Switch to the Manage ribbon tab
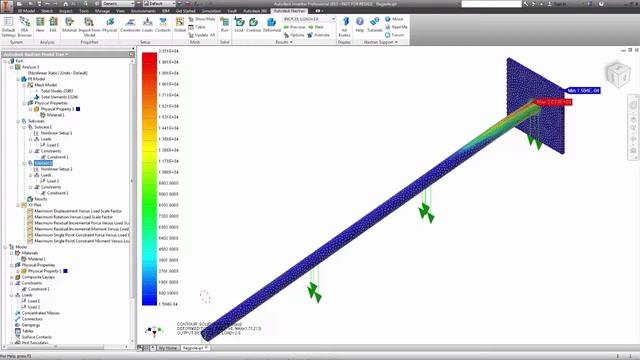The image size is (640, 360). click(102, 11)
